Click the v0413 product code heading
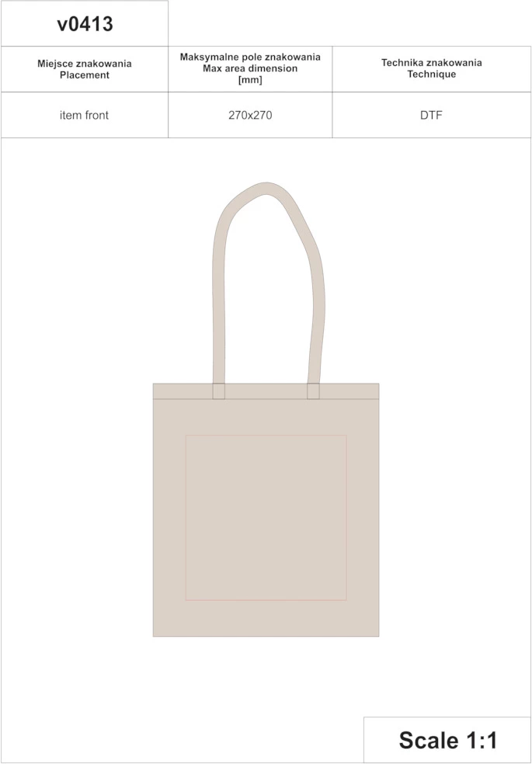 click(85, 24)
